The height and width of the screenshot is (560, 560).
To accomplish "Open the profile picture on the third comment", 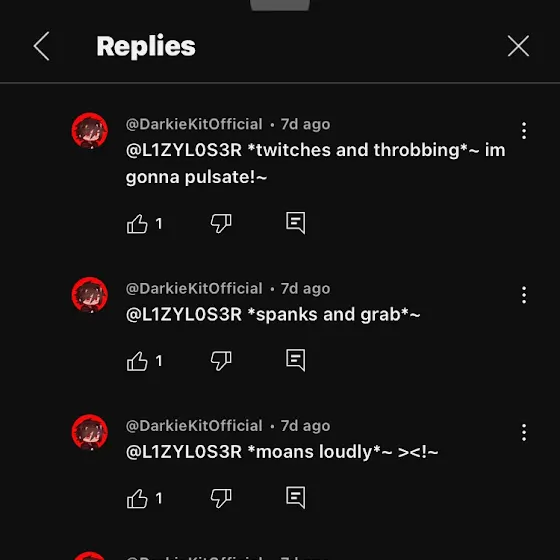I will (90, 432).
